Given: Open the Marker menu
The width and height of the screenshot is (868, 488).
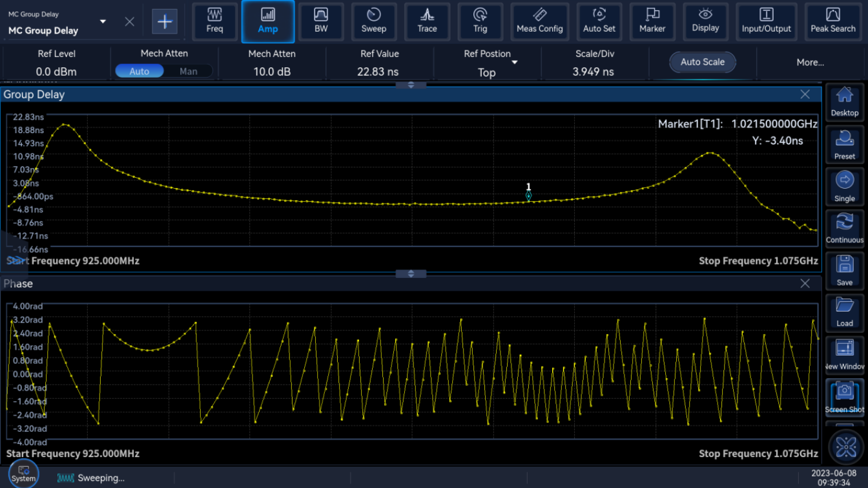Looking at the screenshot, I should (x=652, y=21).
